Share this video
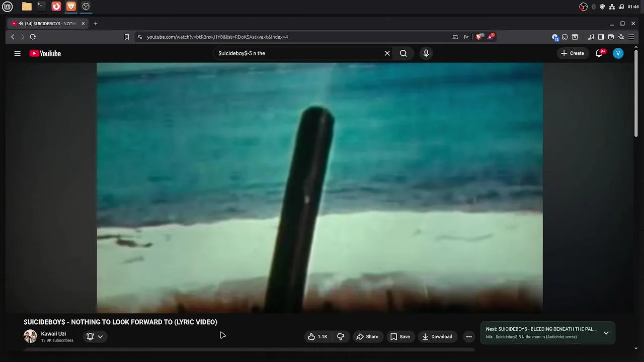Image resolution: width=644 pixels, height=362 pixels. point(367,337)
